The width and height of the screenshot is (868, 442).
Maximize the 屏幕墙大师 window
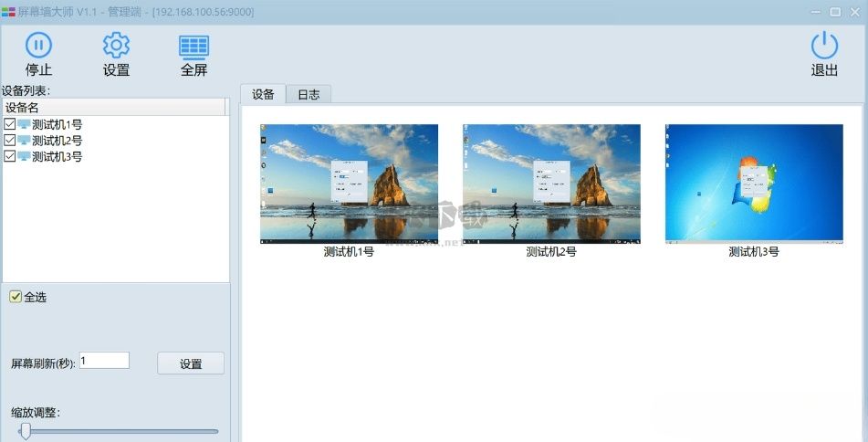(x=835, y=12)
